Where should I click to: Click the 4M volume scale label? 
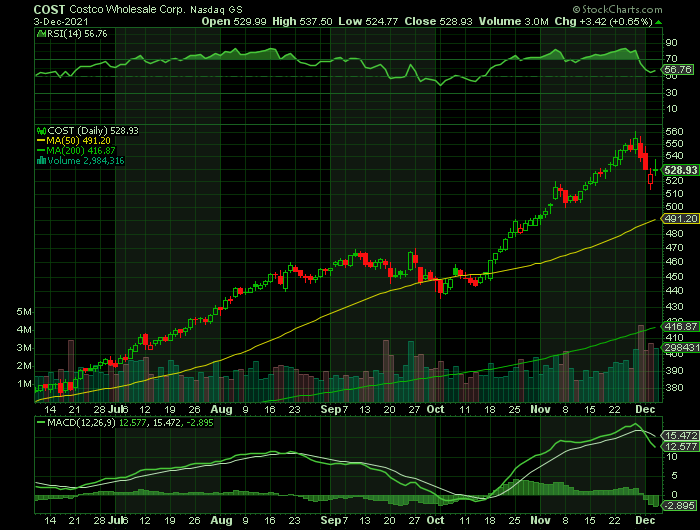point(24,330)
